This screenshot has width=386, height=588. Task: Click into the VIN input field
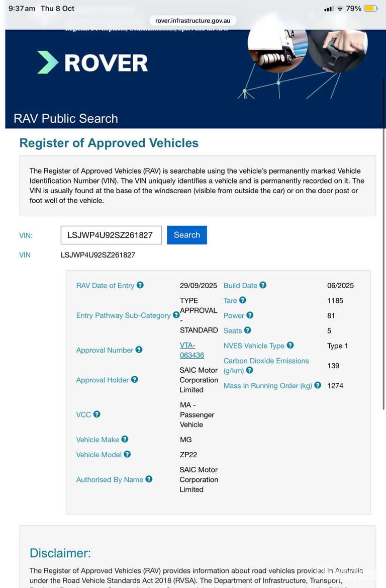(x=111, y=235)
